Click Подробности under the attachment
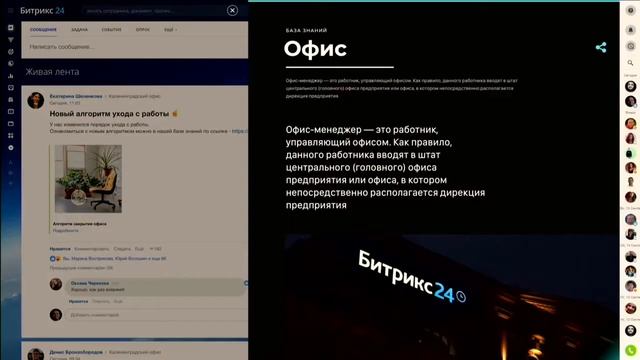Screen dimensions: 640x360 [65, 231]
